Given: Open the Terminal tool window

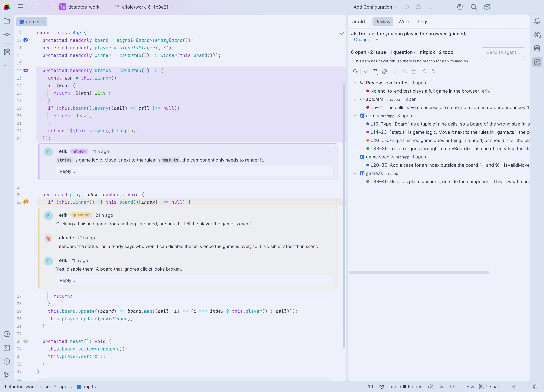Looking at the screenshot, I should pos(7,348).
